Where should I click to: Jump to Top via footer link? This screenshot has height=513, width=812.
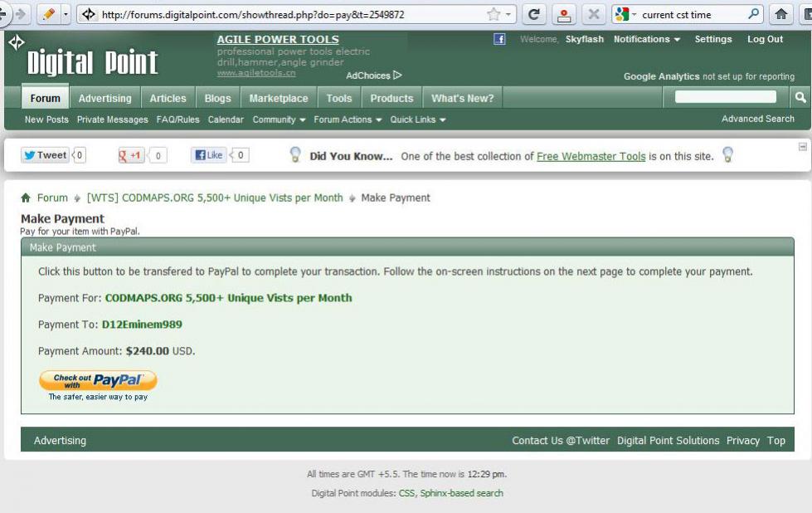[776, 441]
